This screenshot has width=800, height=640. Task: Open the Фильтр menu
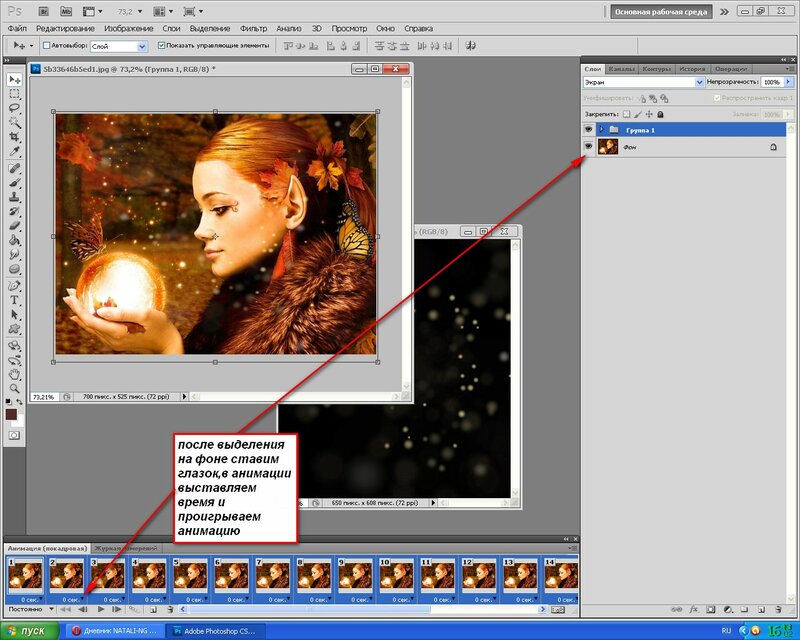[253, 29]
